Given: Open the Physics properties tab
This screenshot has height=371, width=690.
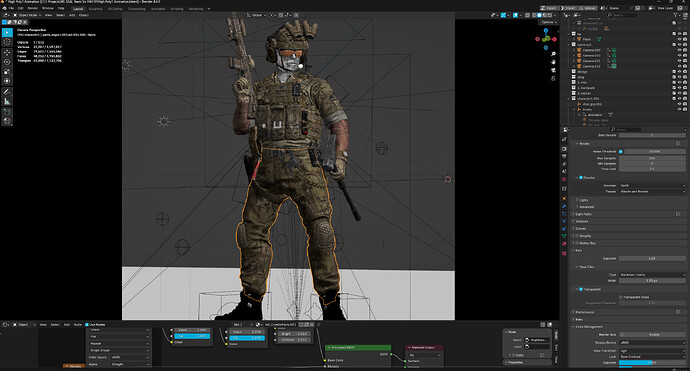Looking at the screenshot, I should [x=564, y=221].
